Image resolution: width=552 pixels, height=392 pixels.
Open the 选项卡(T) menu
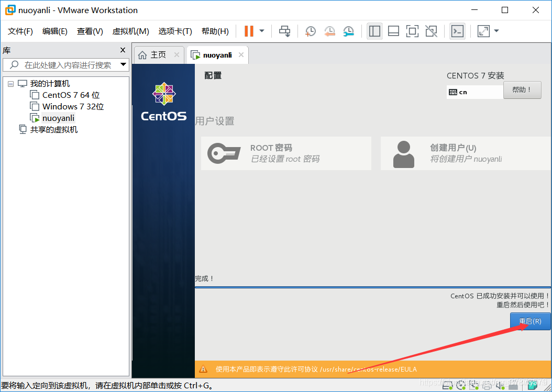click(x=175, y=31)
